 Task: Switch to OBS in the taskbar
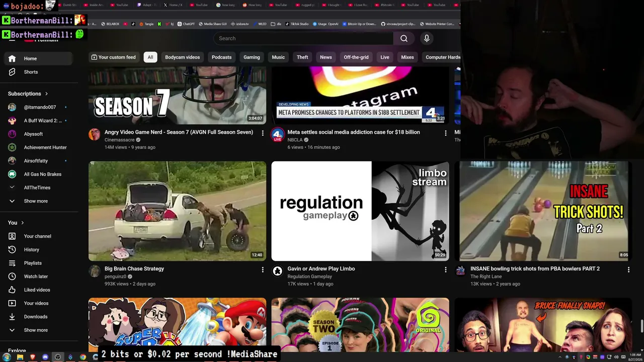[58, 357]
